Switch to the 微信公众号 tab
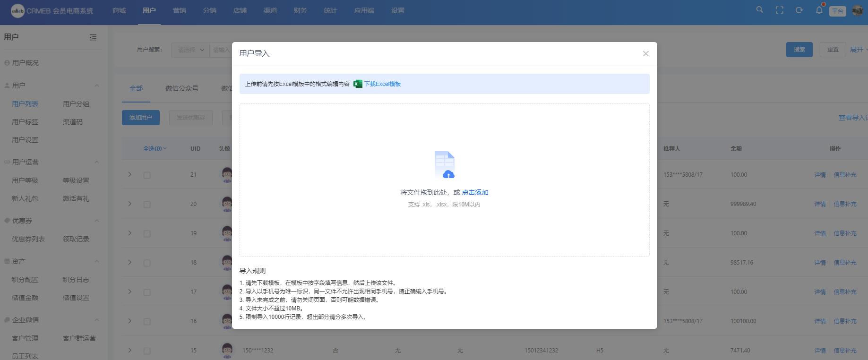This screenshot has width=868, height=360. click(182, 88)
